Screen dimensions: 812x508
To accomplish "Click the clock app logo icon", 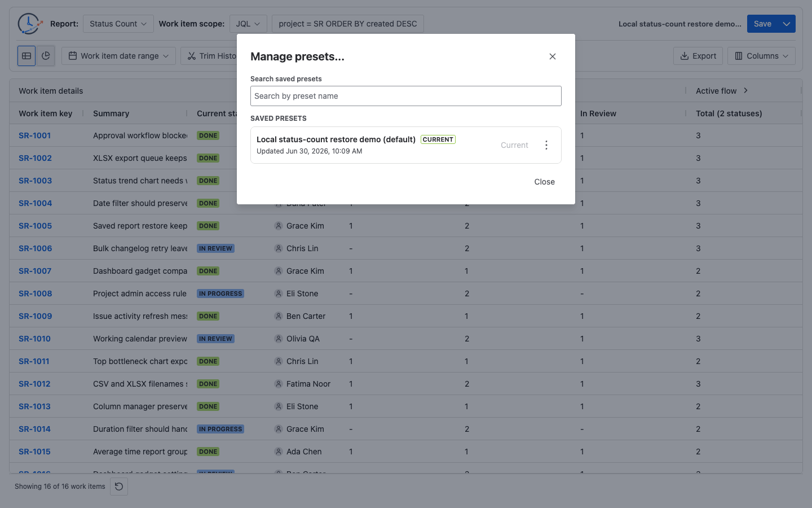I will (x=30, y=24).
